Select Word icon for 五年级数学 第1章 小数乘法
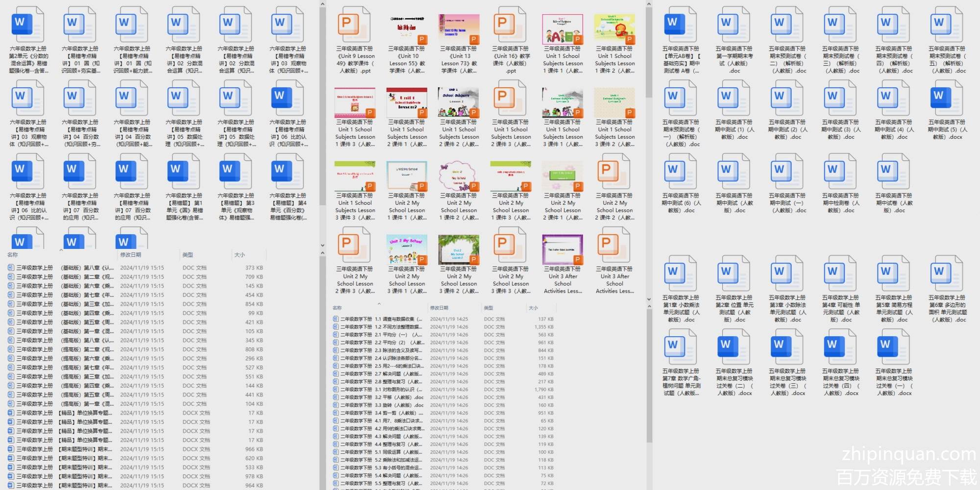Viewport: 980px width, 490px height. (680, 273)
